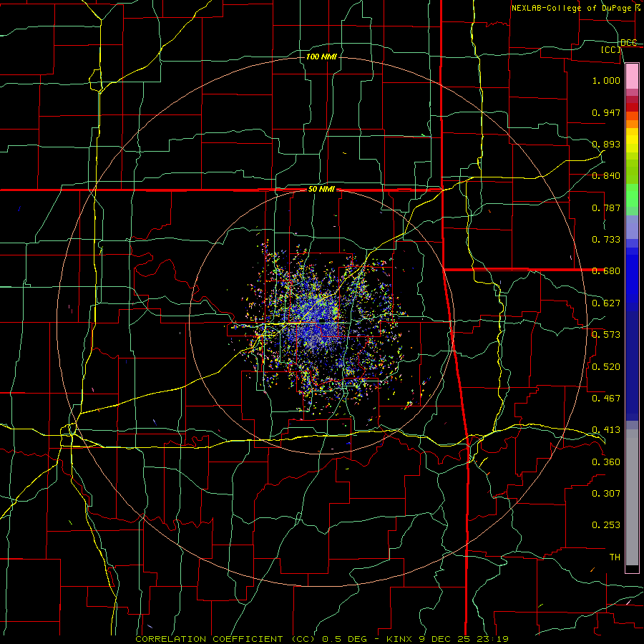
Task: Select the 0.467 legend value
Action: pyautogui.click(x=606, y=399)
